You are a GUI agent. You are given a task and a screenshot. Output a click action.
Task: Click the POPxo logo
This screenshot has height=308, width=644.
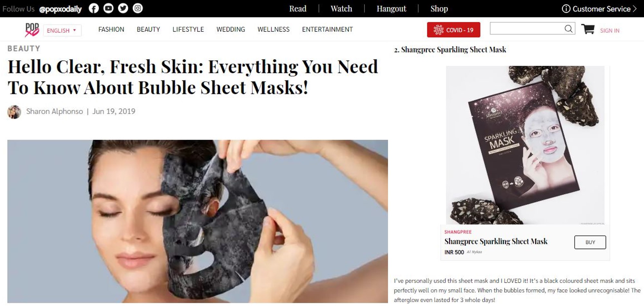(x=32, y=30)
